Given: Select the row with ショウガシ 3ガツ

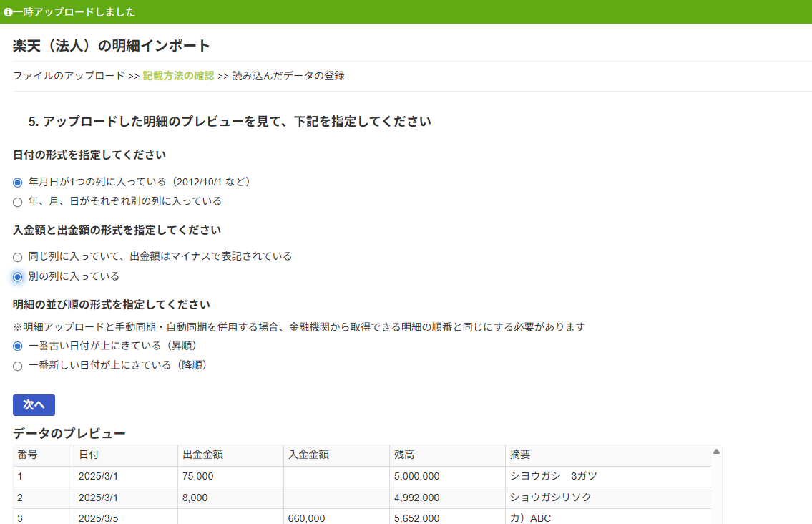Looking at the screenshot, I should (553, 476).
